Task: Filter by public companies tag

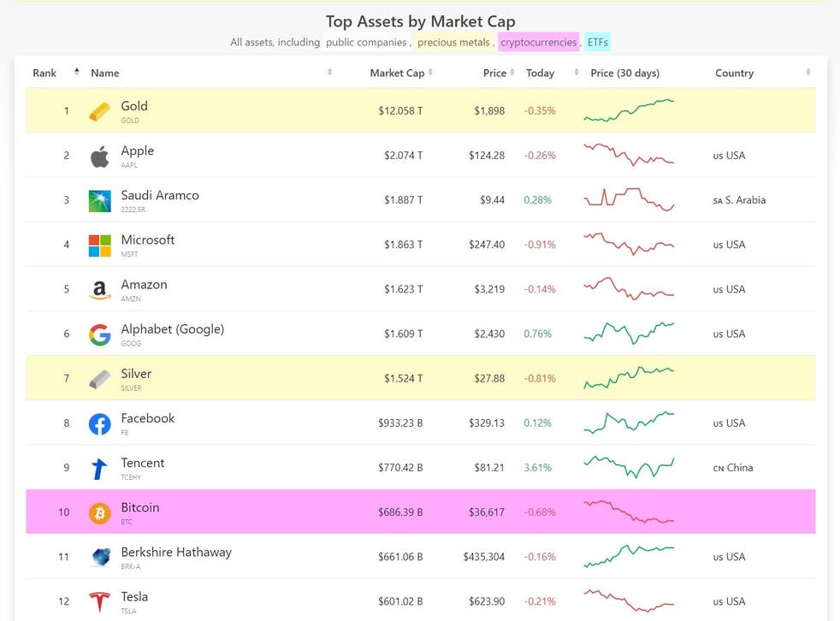Action: 366,42
